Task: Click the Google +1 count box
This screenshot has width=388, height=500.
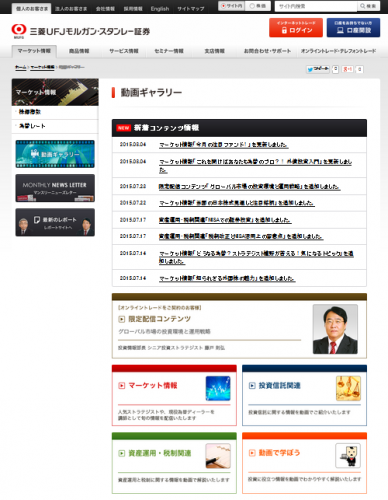Action: click(359, 69)
